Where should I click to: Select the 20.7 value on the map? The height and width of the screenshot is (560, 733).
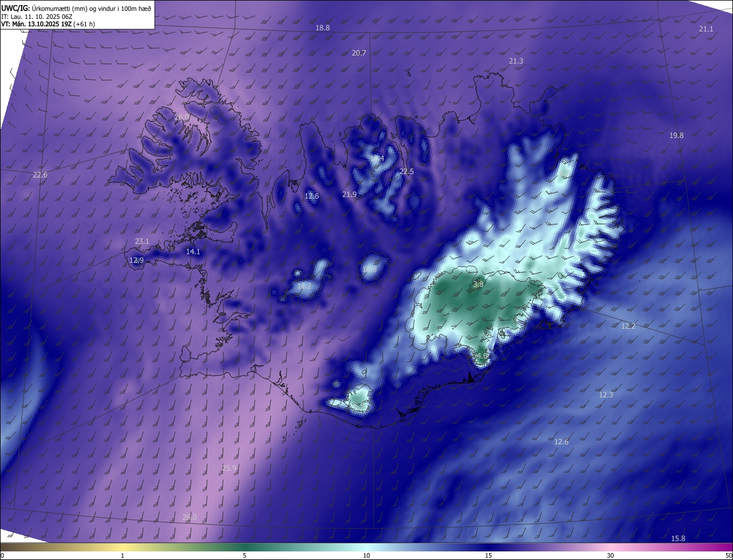[x=358, y=53]
